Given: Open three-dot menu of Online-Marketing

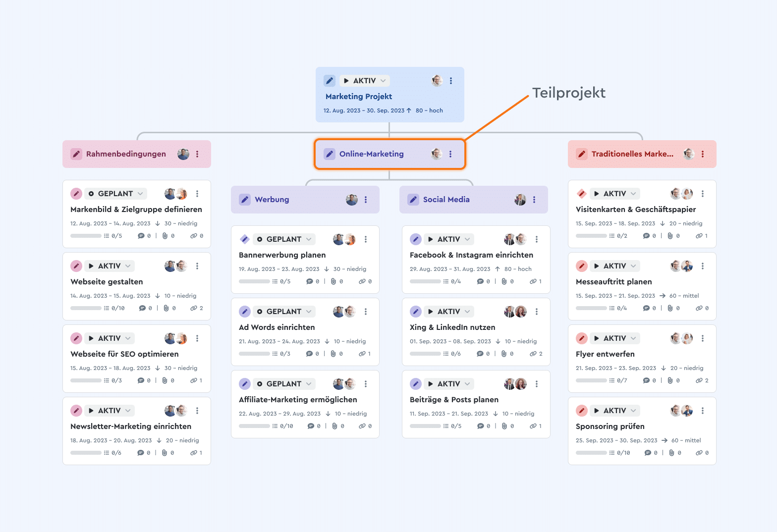Looking at the screenshot, I should (450, 154).
